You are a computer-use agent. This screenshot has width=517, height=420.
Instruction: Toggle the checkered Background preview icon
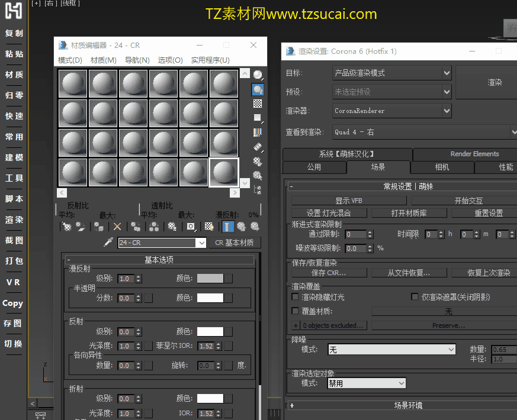258,104
